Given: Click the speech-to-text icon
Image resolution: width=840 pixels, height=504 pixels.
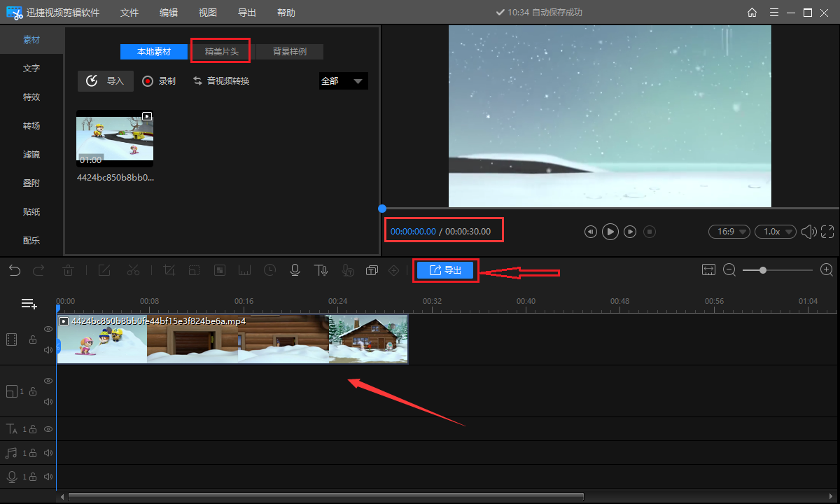Looking at the screenshot, I should [346, 270].
